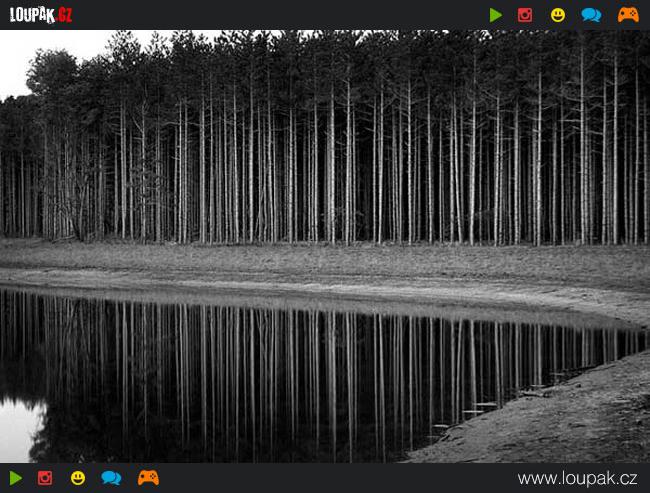
Task: Click the green play icon in top header
Action: pyautogui.click(x=496, y=15)
